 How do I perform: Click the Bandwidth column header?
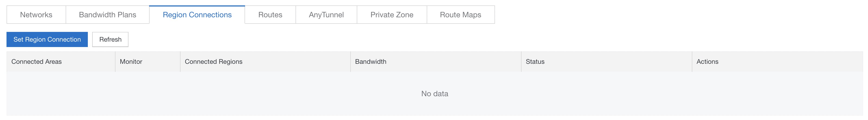coord(371,62)
